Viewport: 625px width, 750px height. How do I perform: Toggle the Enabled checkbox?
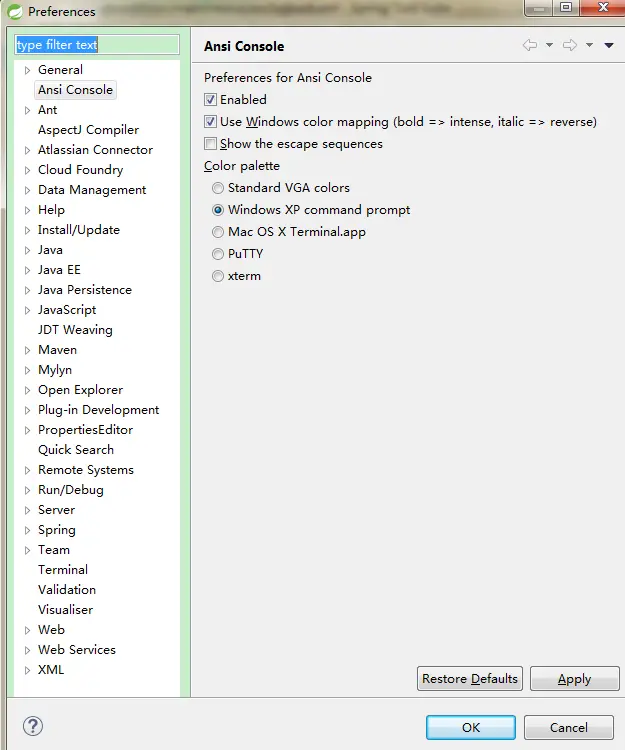pyautogui.click(x=210, y=99)
